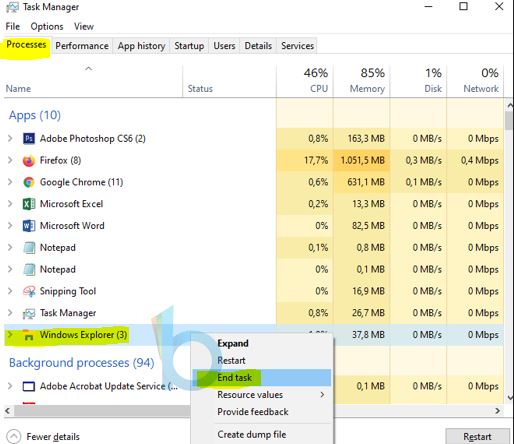Select the Snipping Tool icon
Image resolution: width=514 pixels, height=444 pixels.
coord(29,291)
